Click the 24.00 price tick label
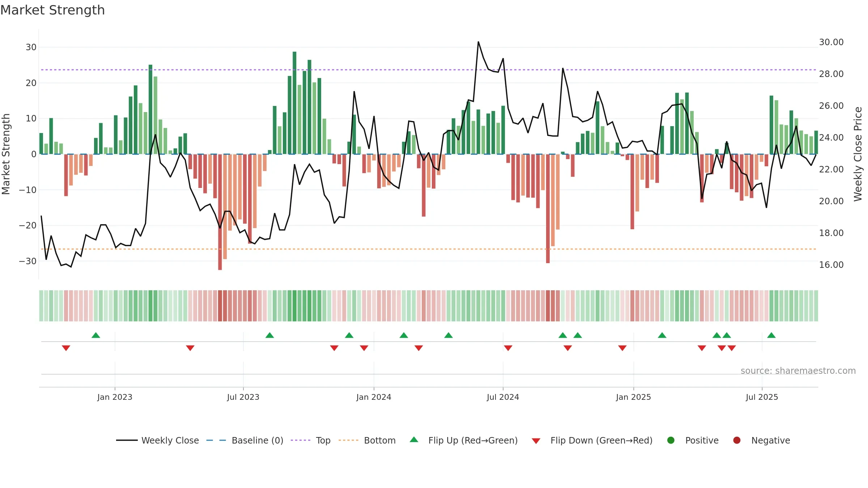This screenshot has height=488, width=868. coord(831,138)
